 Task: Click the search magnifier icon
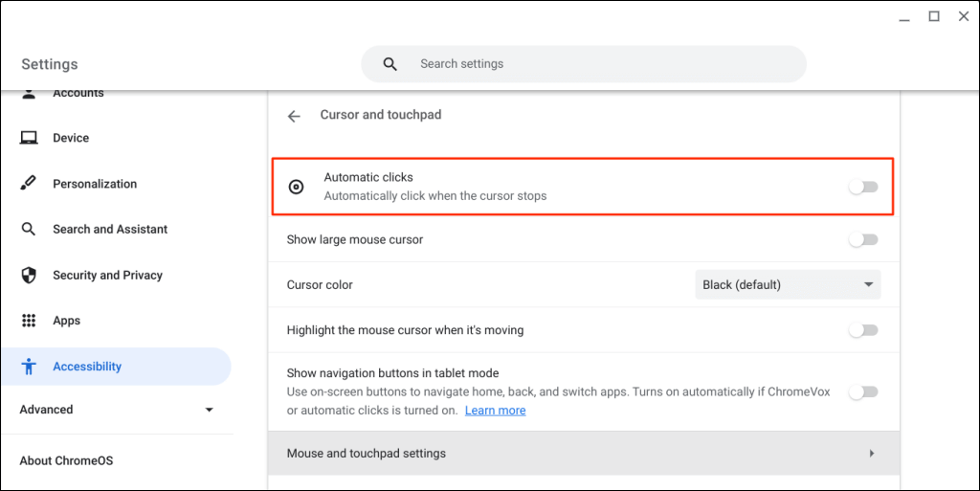point(390,64)
